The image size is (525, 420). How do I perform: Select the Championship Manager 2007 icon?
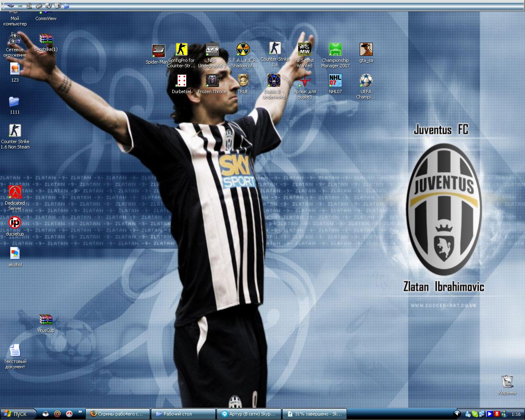(x=335, y=55)
